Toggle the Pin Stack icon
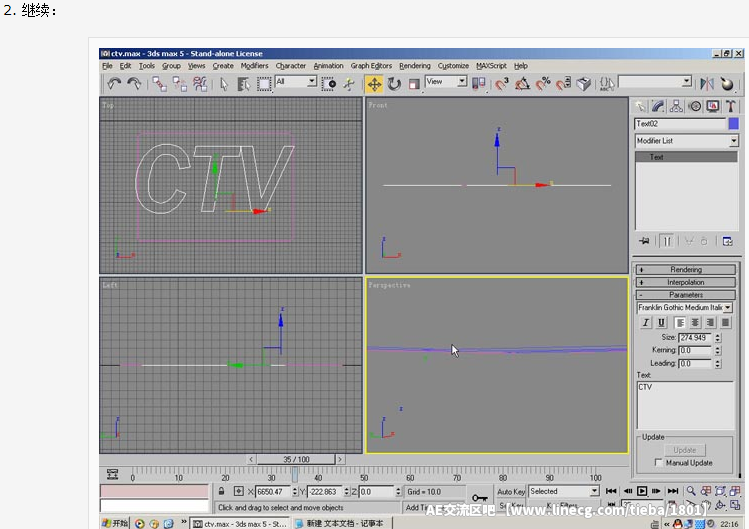 click(x=644, y=241)
